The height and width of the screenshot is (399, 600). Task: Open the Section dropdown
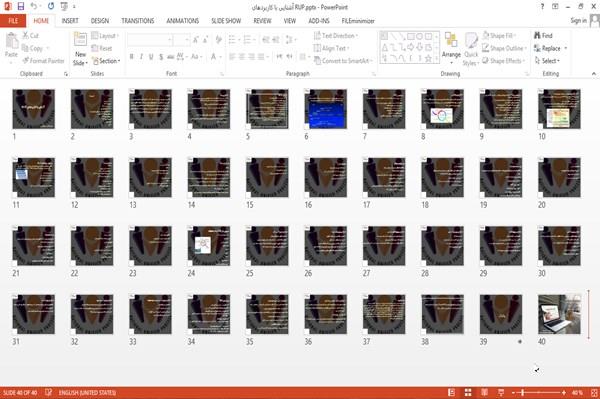(106, 61)
